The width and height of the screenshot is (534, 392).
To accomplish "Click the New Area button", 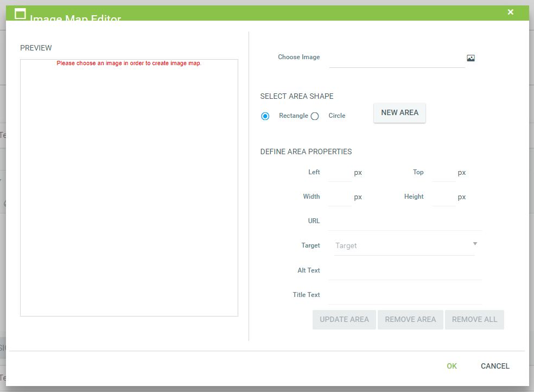I will point(399,113).
